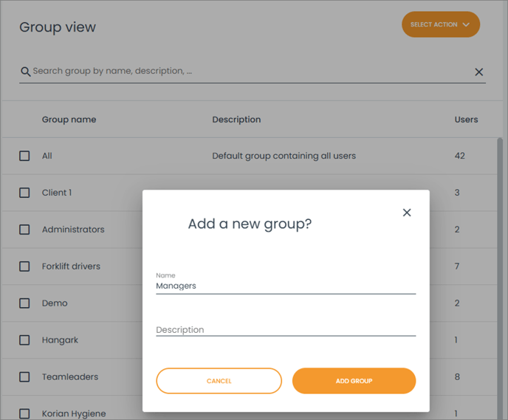This screenshot has width=508, height=420.
Task: Click the Description column header
Action: click(236, 120)
